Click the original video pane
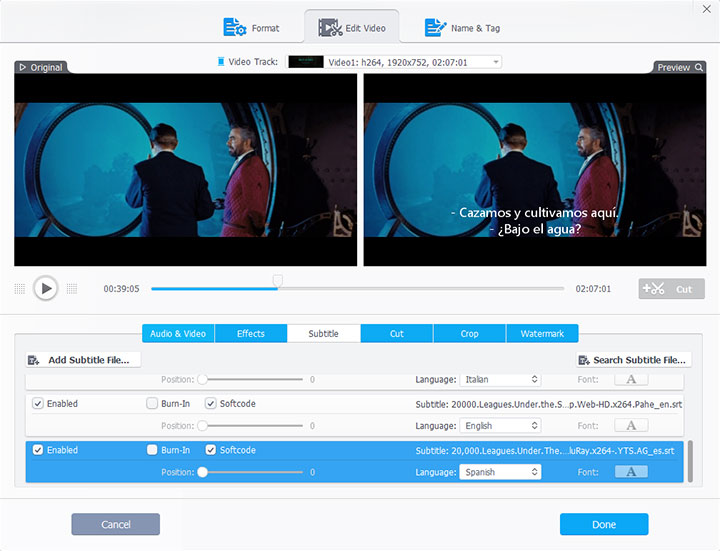Screen dimensions: 720x551 [186, 169]
